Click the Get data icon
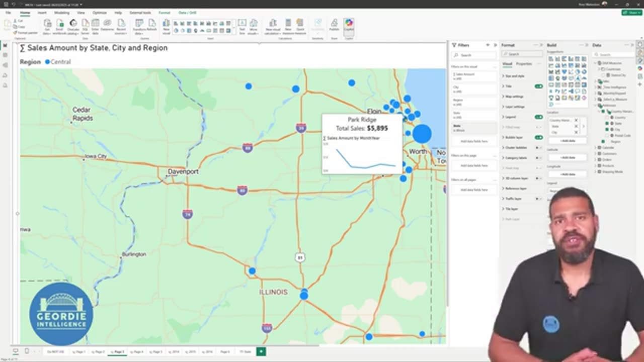Image resolution: width=644 pixels, height=362 pixels. click(47, 26)
